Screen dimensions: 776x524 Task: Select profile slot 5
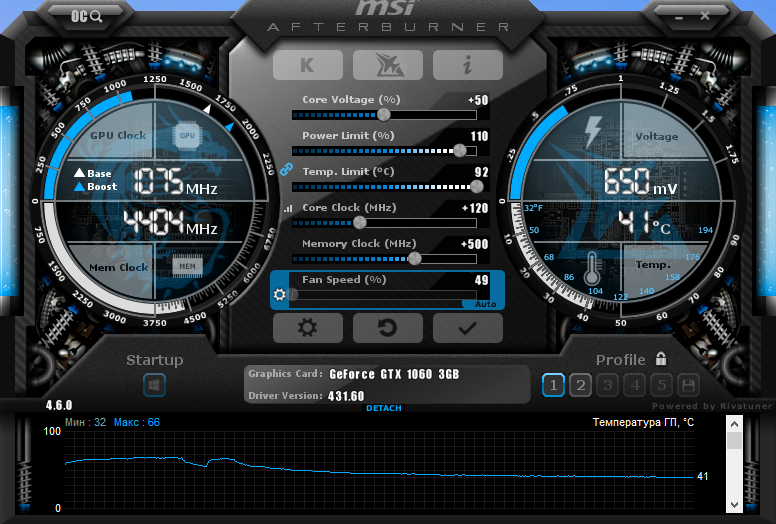[x=662, y=385]
